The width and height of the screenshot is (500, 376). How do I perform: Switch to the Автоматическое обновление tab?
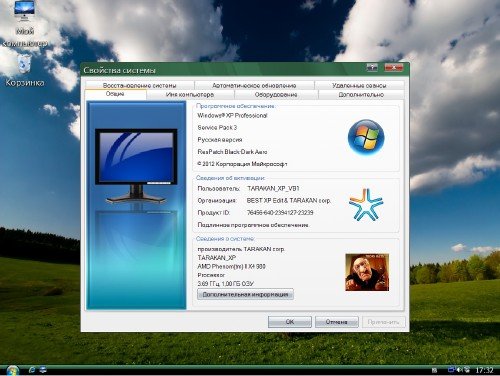click(x=254, y=85)
